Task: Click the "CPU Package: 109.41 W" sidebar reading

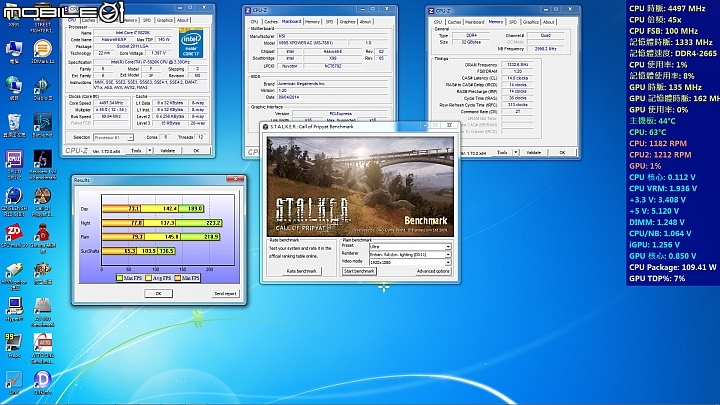Action: click(x=672, y=267)
